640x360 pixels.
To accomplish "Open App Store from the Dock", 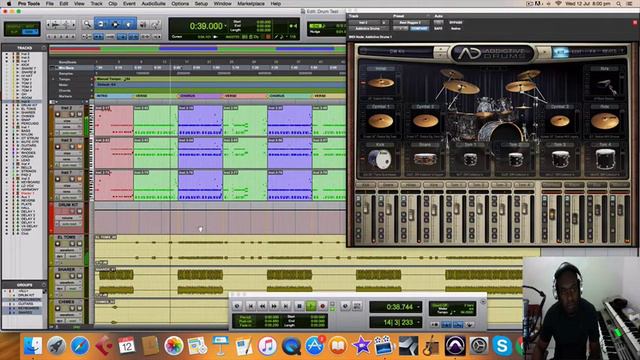I will [x=314, y=346].
